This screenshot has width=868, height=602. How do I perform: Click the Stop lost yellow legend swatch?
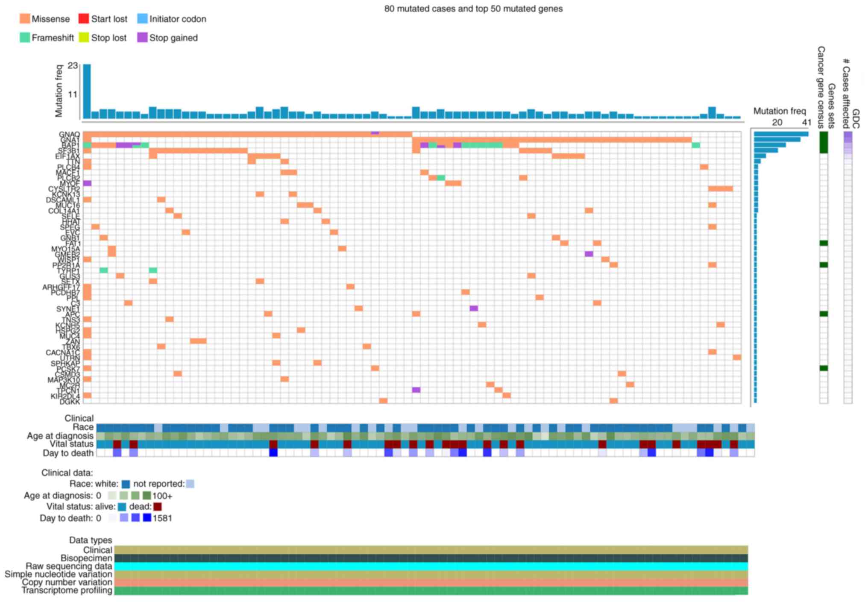tap(83, 38)
